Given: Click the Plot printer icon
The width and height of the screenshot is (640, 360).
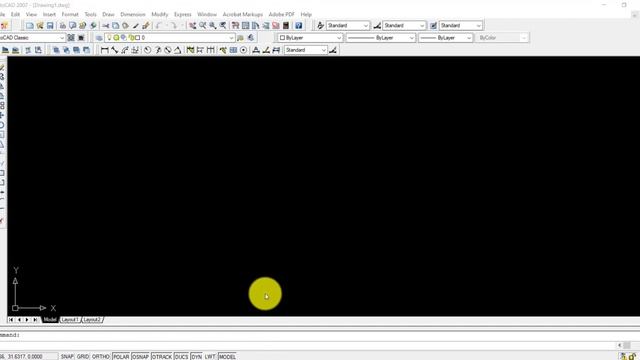Looking at the screenshot, I should (63, 26).
